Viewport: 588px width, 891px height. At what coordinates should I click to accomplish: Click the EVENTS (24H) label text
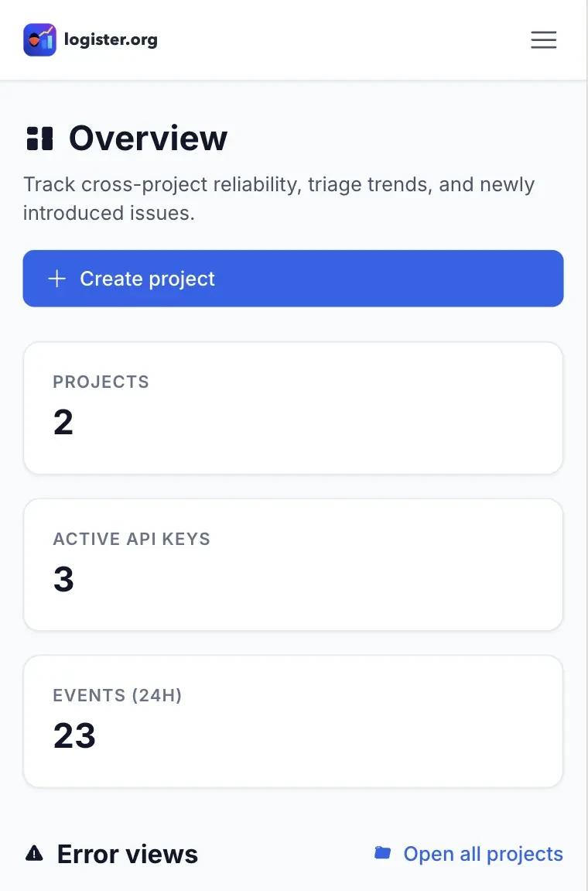(x=117, y=695)
